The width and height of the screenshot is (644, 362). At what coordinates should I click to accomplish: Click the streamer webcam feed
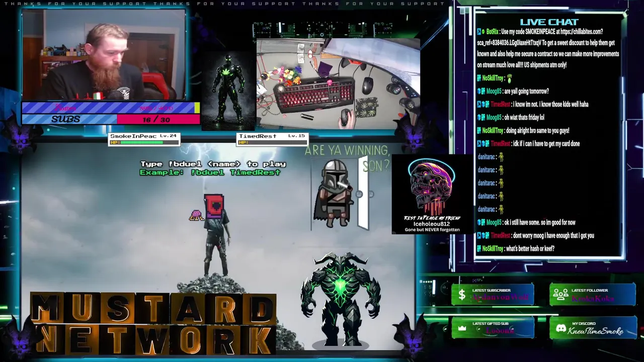click(104, 55)
